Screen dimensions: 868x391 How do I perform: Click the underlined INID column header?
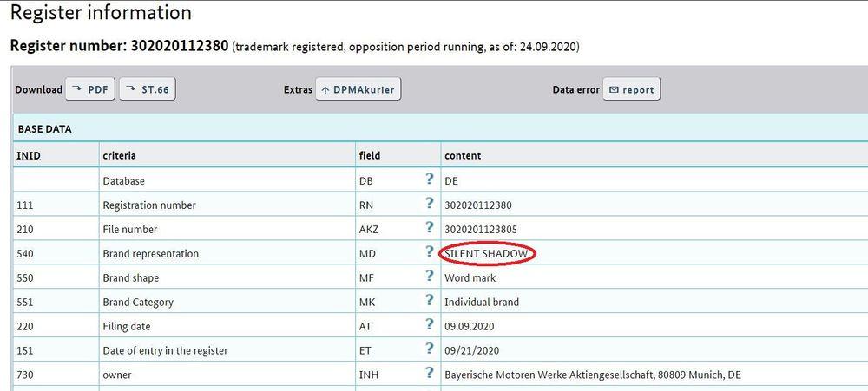point(29,155)
